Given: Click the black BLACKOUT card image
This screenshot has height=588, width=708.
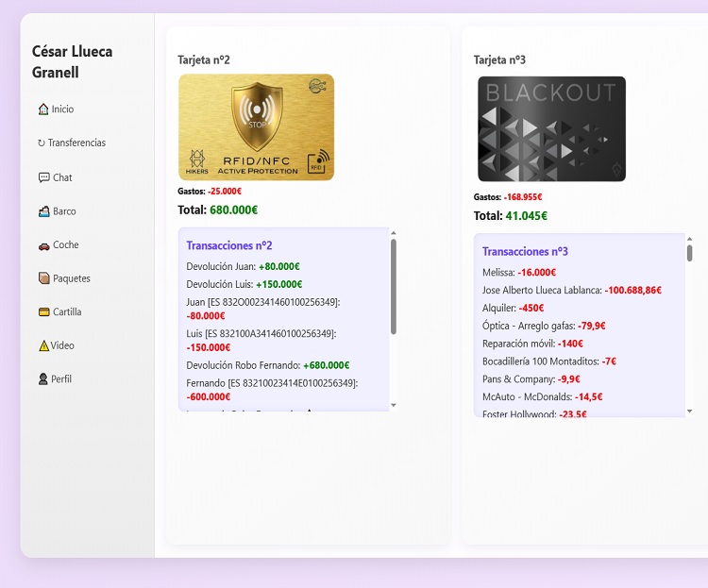Looking at the screenshot, I should (552, 128).
